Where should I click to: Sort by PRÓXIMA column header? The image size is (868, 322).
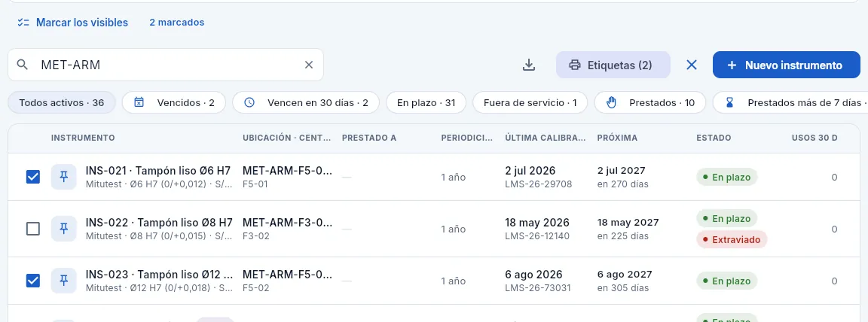(x=617, y=138)
